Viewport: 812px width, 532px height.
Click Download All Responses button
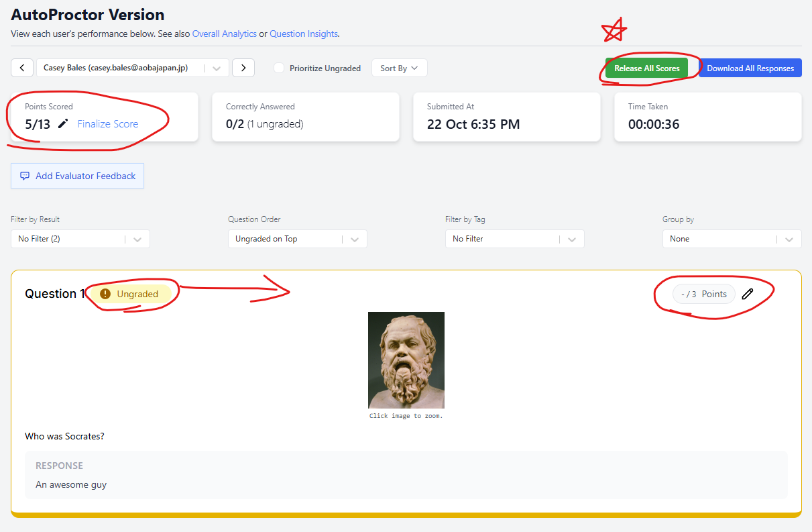coord(750,68)
